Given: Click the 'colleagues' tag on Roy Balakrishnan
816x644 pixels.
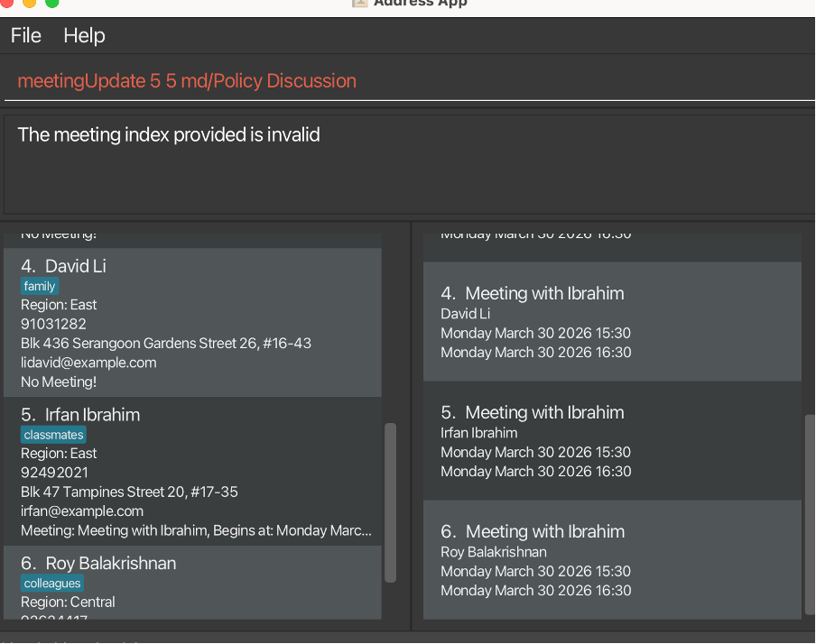Looking at the screenshot, I should point(52,584).
